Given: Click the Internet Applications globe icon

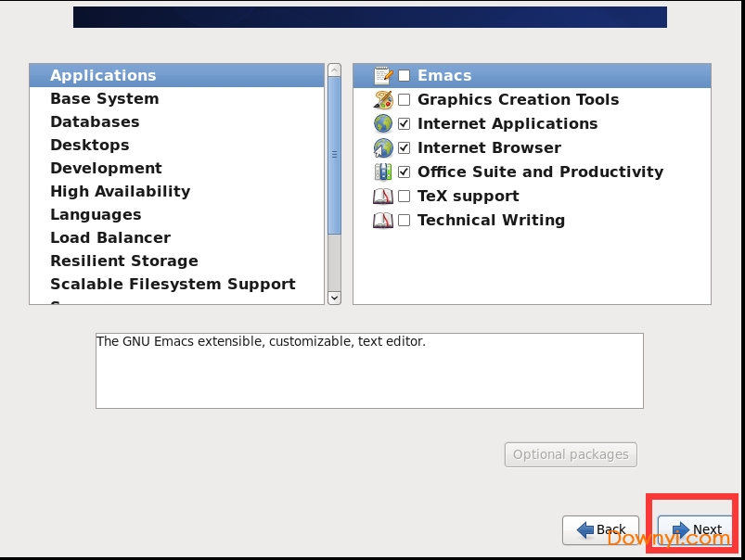Looking at the screenshot, I should click(383, 124).
